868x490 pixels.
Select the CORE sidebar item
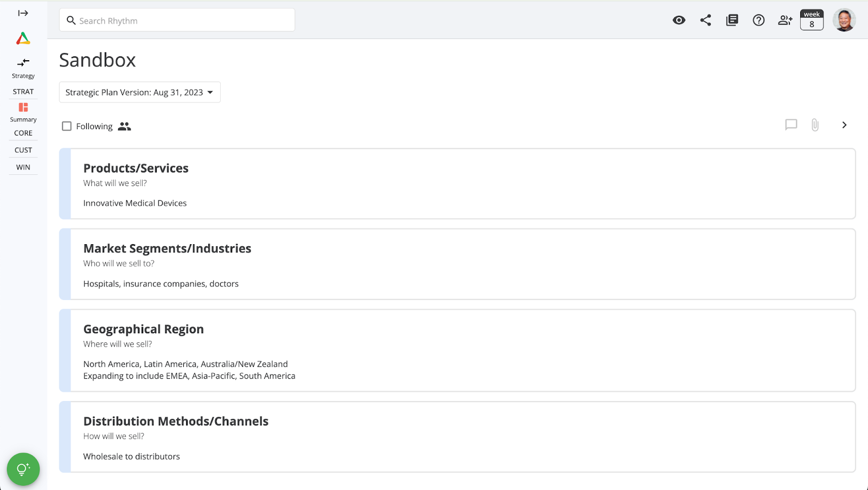coord(23,133)
